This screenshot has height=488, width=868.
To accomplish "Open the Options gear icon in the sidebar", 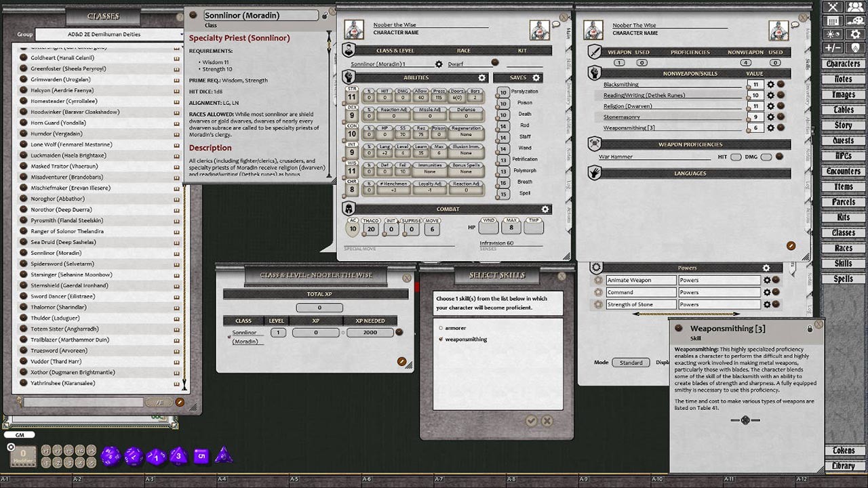I will (856, 34).
